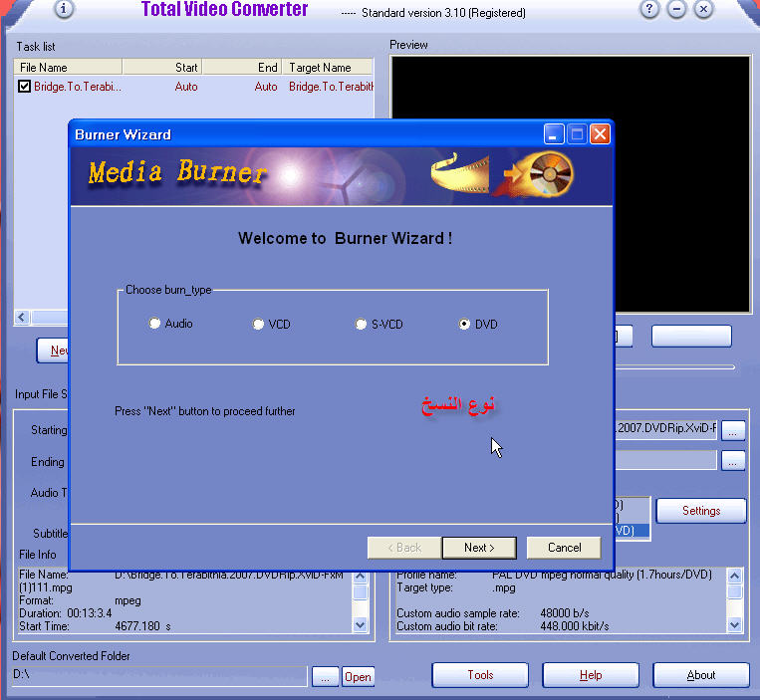Viewport: 760px width, 700px height.
Task: Minimize the Total Video Converter window
Action: point(676,9)
